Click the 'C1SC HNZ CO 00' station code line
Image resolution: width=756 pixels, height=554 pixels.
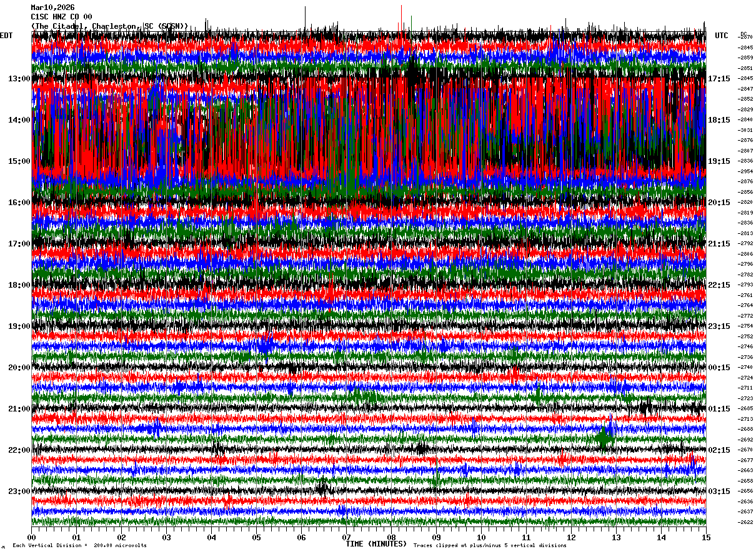61,17
